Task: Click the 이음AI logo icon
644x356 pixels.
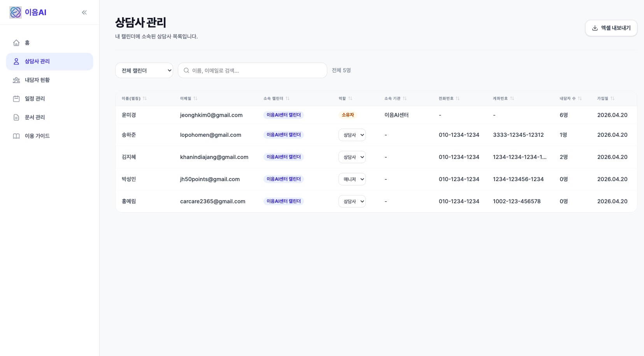Action: (x=16, y=12)
